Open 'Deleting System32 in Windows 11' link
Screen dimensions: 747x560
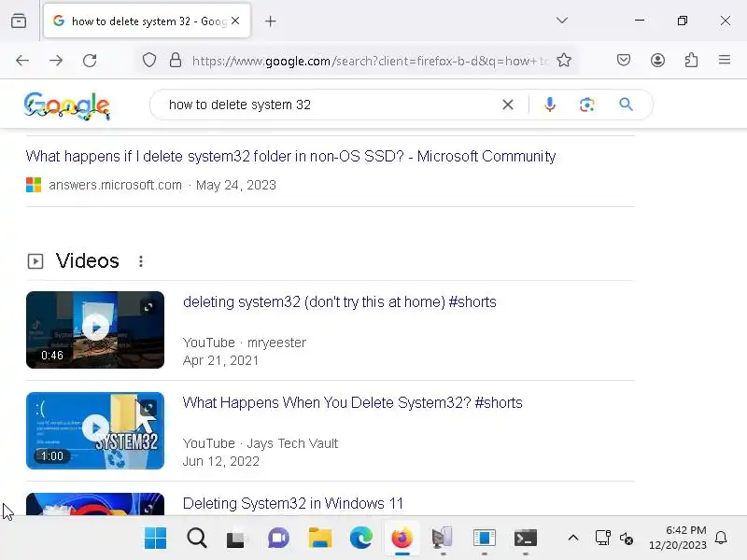tap(293, 503)
